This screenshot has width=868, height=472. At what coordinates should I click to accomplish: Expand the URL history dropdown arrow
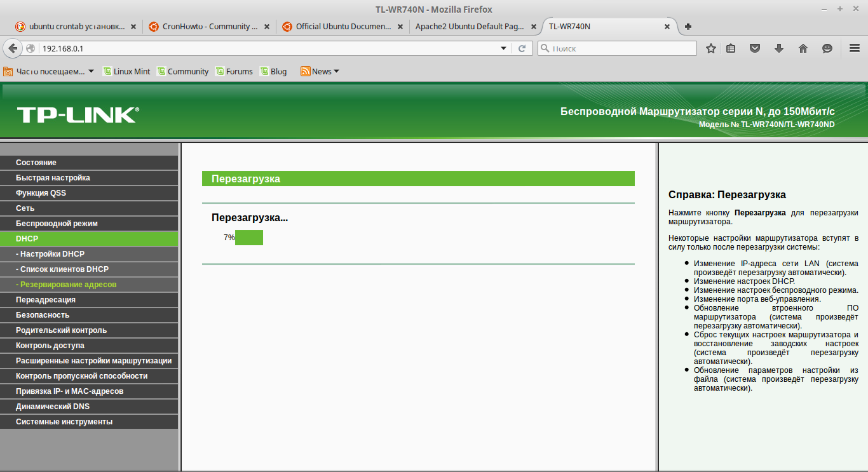pos(504,48)
